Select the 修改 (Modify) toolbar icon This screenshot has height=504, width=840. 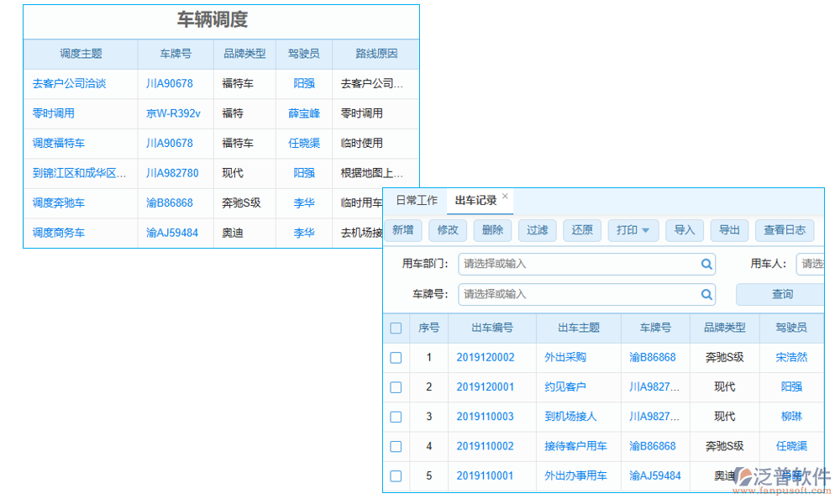tap(448, 230)
